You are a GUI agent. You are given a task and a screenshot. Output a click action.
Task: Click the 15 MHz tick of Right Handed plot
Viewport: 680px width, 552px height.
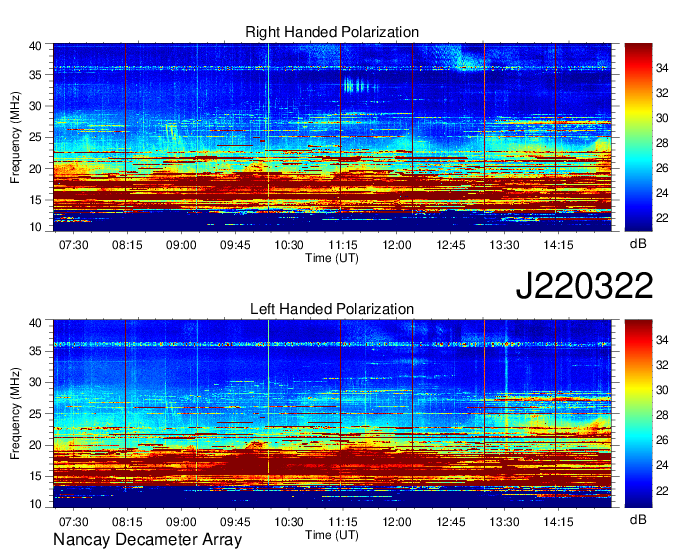(x=35, y=200)
